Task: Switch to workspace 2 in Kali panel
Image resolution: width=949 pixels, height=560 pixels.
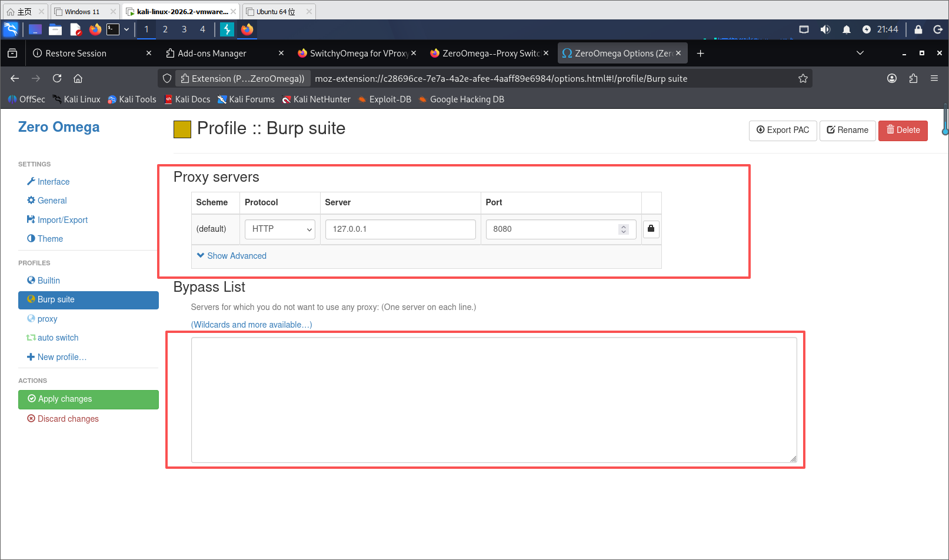Action: point(165,29)
